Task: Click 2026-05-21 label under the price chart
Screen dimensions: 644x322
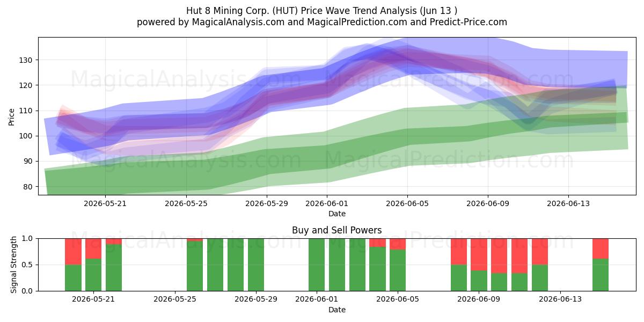Action: [105, 203]
